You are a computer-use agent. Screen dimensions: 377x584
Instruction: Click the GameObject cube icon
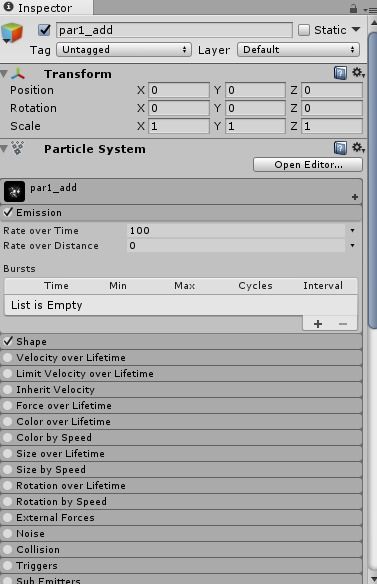point(12,33)
